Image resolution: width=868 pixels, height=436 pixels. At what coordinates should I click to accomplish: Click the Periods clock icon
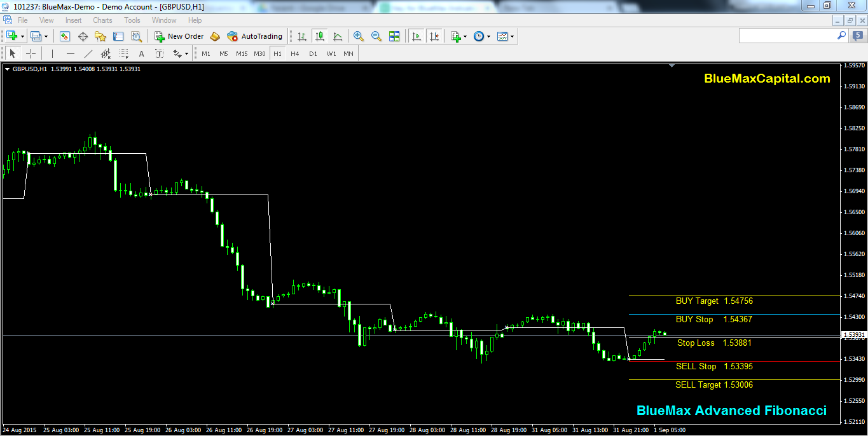(x=479, y=36)
